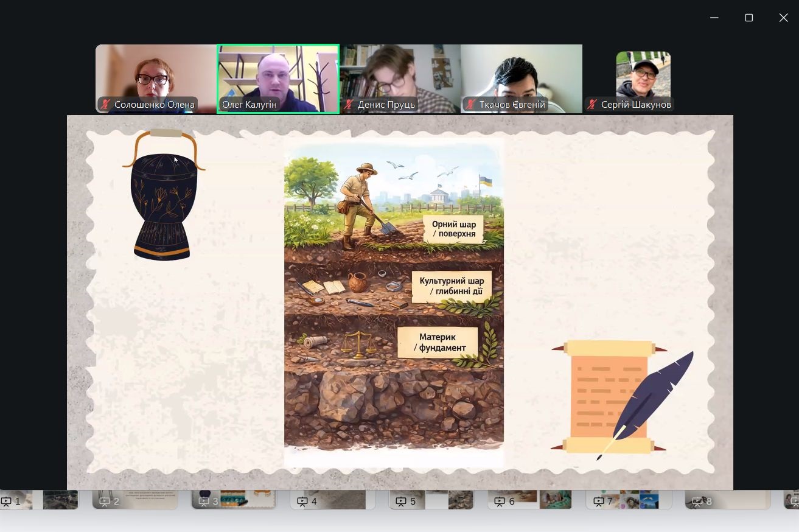Viewport: 799px width, 532px height.
Task: Click the presentation icon on slide 4
Action: click(x=302, y=502)
